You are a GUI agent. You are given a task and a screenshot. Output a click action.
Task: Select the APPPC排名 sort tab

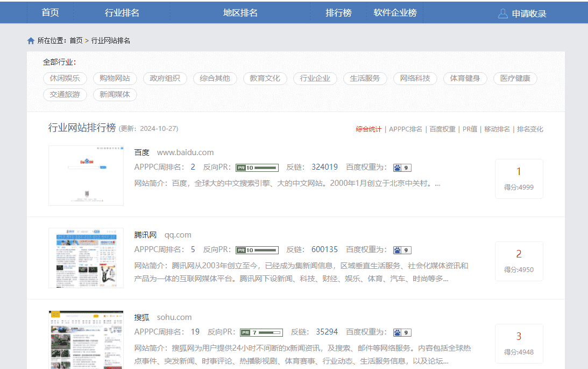tap(406, 129)
